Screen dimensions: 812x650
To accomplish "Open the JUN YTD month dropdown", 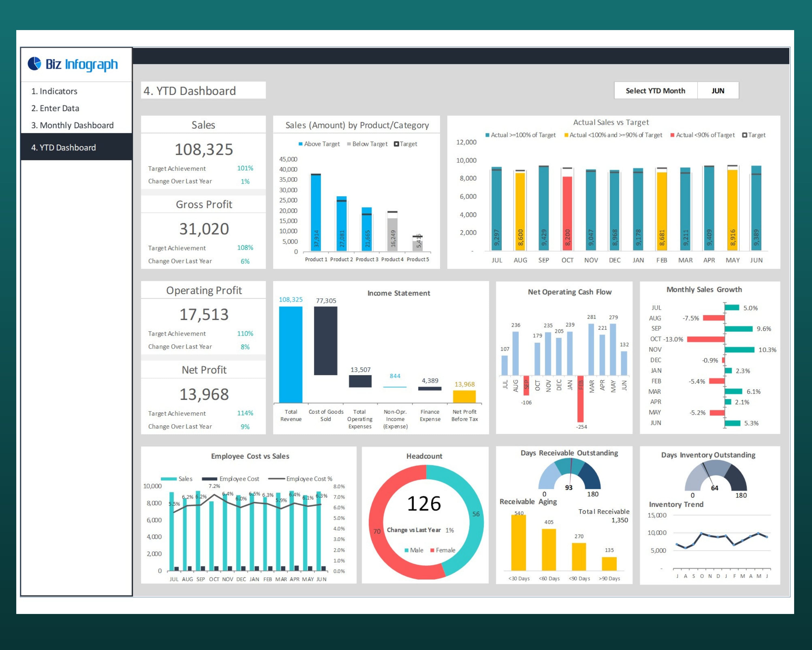I will (718, 90).
